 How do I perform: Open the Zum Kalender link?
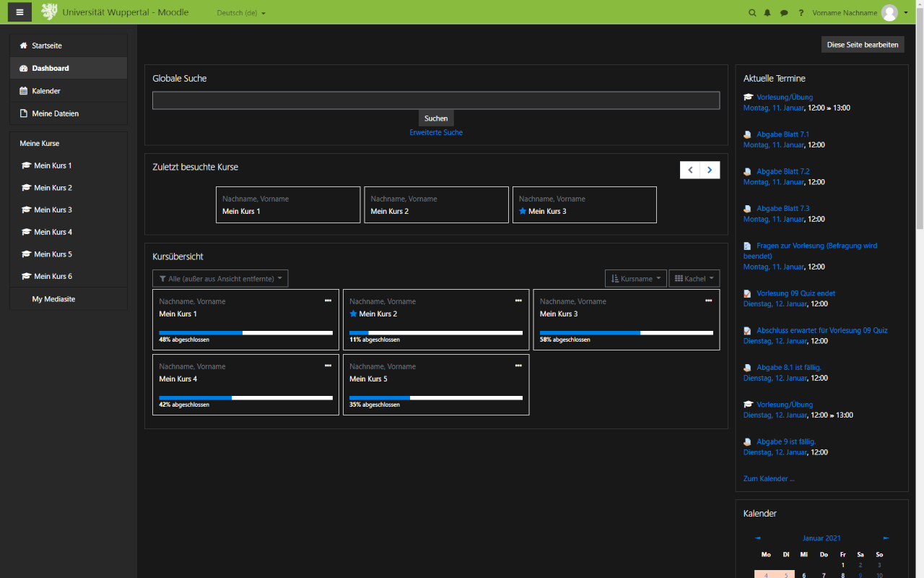769,478
